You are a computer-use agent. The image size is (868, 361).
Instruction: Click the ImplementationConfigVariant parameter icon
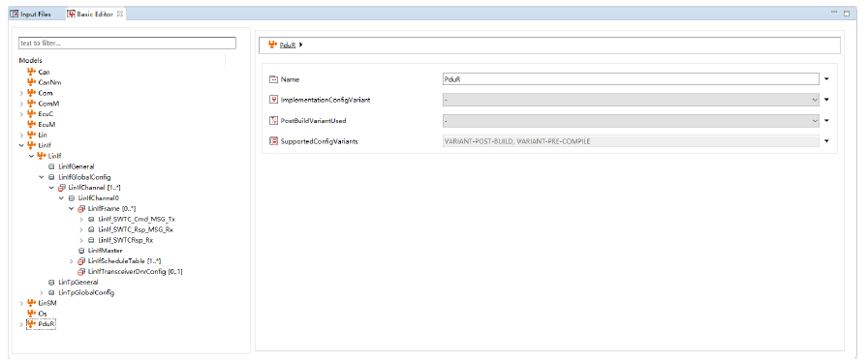click(273, 100)
